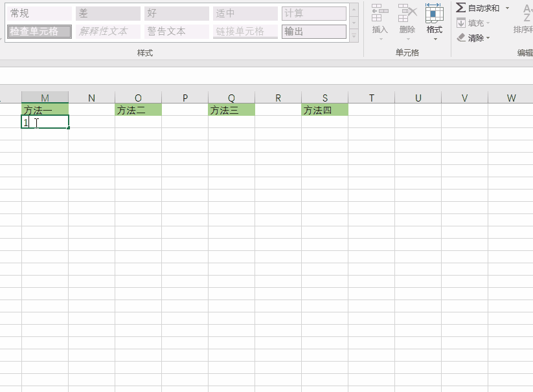Select column W header
Screen dimensions: 533x392
tap(510, 98)
